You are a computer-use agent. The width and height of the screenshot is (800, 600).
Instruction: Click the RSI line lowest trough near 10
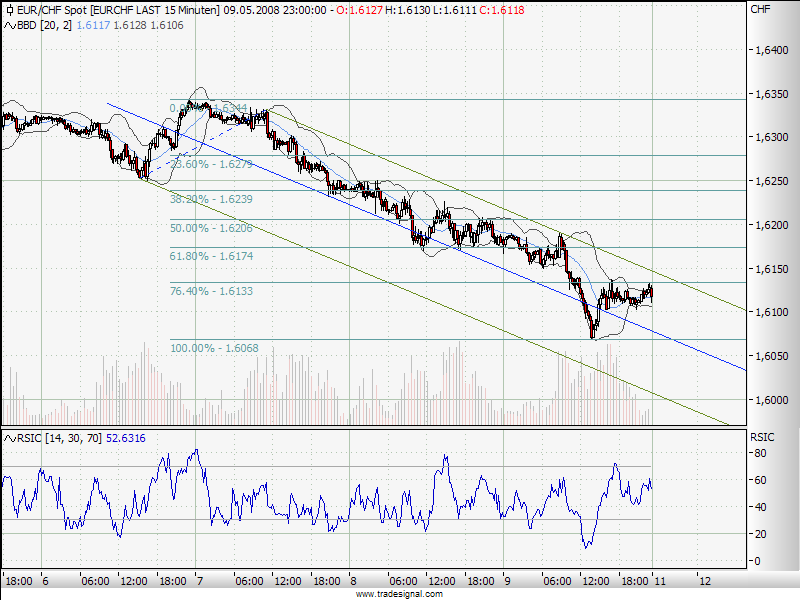pos(586,546)
